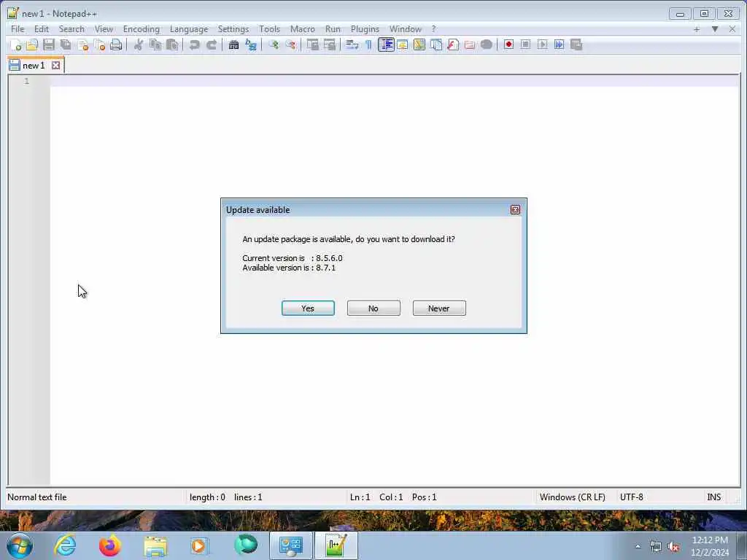The image size is (747, 560).
Task: Open File Explorer from the taskbar
Action: (155, 545)
